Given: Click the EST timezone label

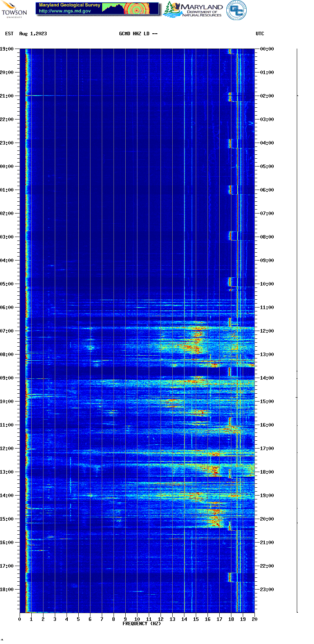Looking at the screenshot, I should click(9, 34).
